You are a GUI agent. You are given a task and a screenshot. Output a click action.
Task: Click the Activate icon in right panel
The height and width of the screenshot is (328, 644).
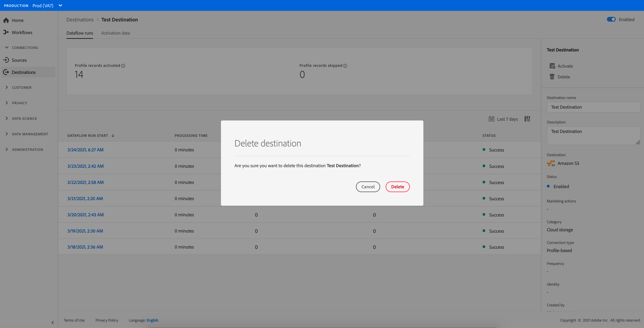pyautogui.click(x=552, y=66)
